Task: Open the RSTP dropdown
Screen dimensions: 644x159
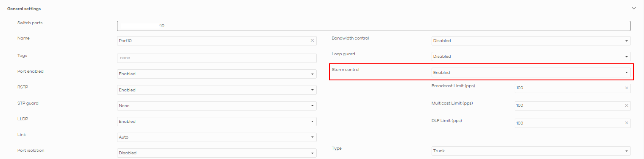Action: (x=217, y=90)
